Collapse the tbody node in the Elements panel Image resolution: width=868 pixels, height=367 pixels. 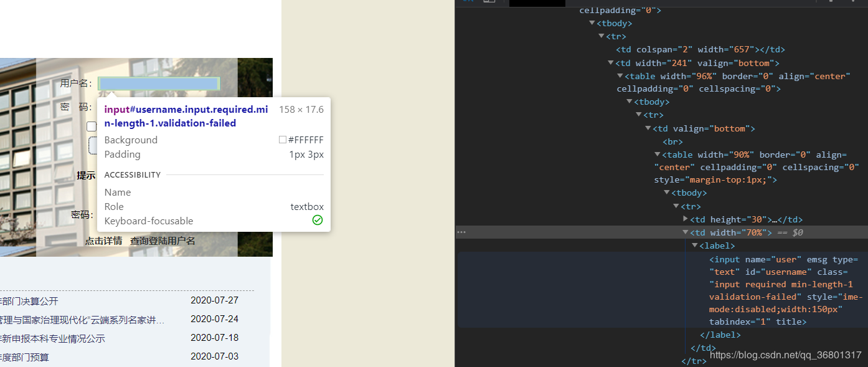point(592,23)
